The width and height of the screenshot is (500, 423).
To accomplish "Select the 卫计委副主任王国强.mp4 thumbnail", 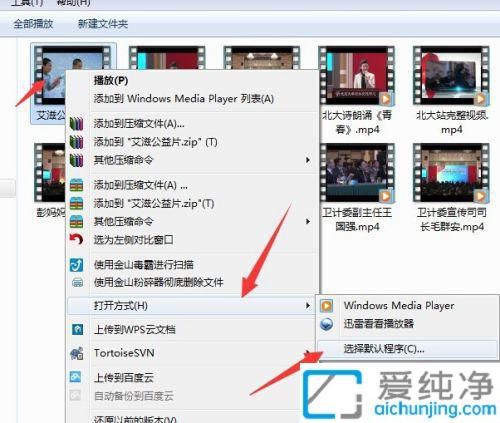I will [357, 173].
